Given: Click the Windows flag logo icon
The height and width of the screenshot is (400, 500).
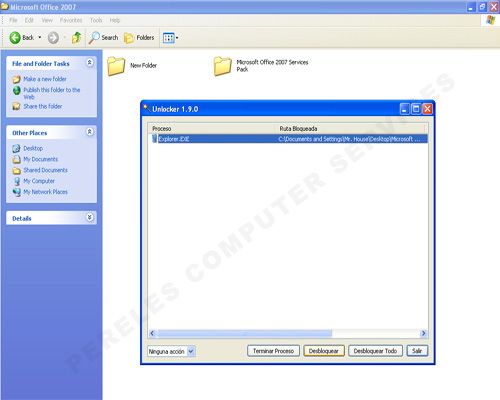Looking at the screenshot, I should point(490,20).
